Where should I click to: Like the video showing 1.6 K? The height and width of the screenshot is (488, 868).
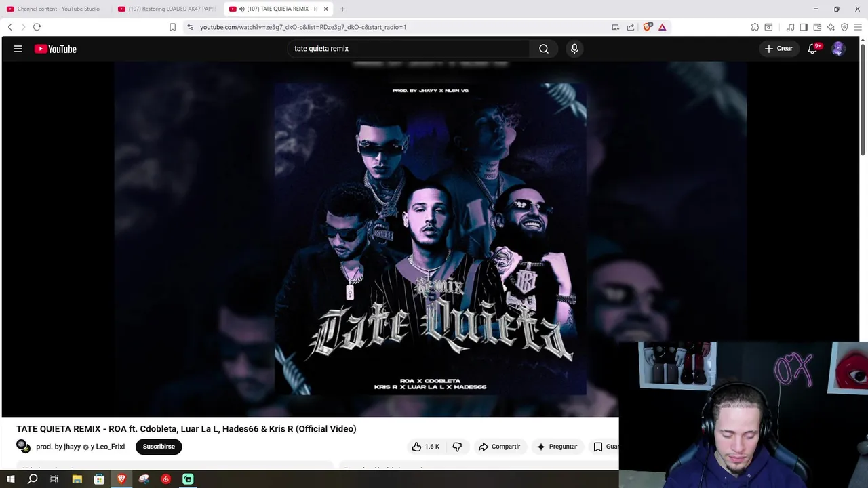tap(425, 447)
